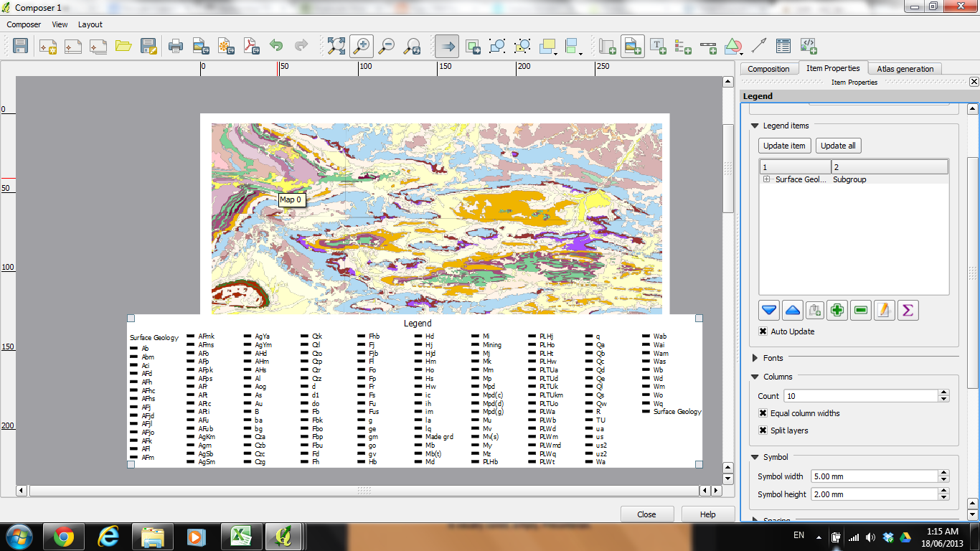This screenshot has height=551, width=980.
Task: Click the Excel icon in the taskbar
Action: coord(240,537)
